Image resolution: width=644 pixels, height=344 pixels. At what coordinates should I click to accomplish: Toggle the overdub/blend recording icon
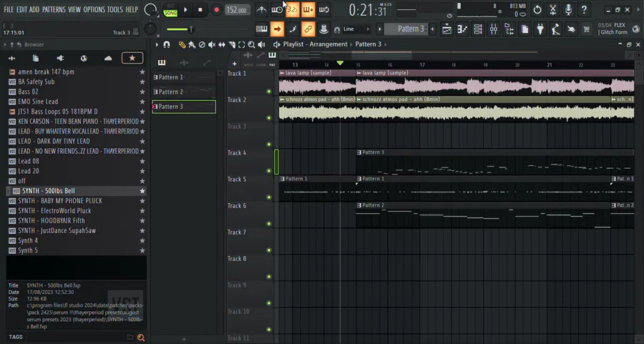click(x=308, y=9)
